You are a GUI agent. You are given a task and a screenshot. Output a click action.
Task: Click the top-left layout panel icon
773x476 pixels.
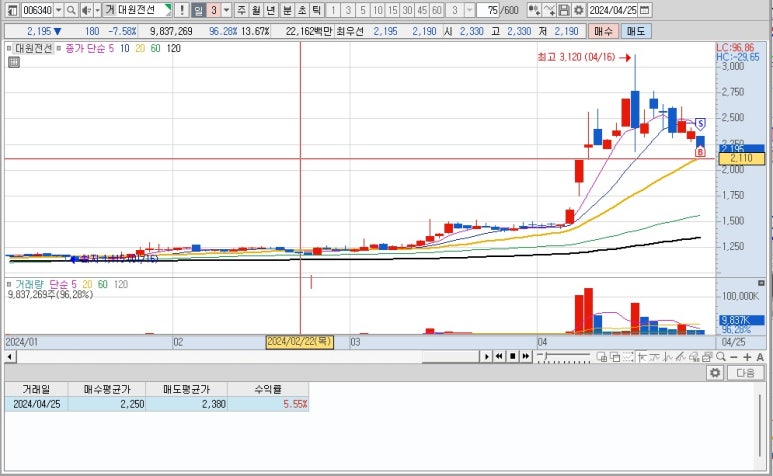[x=13, y=10]
